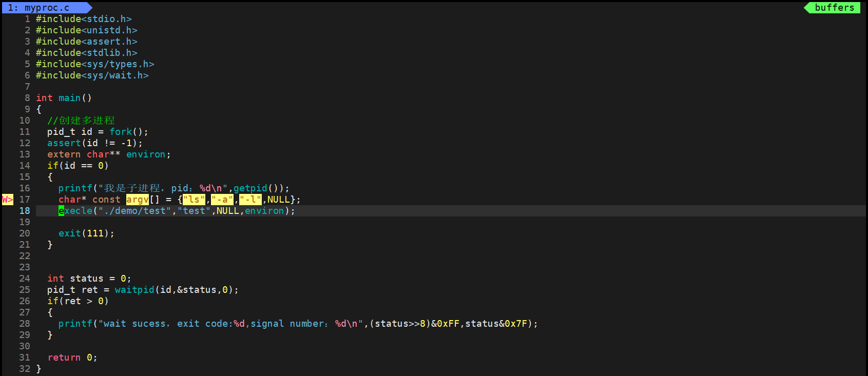The width and height of the screenshot is (868, 376).
Task: Click the highlighted "-a" string
Action: pyautogui.click(x=222, y=200)
